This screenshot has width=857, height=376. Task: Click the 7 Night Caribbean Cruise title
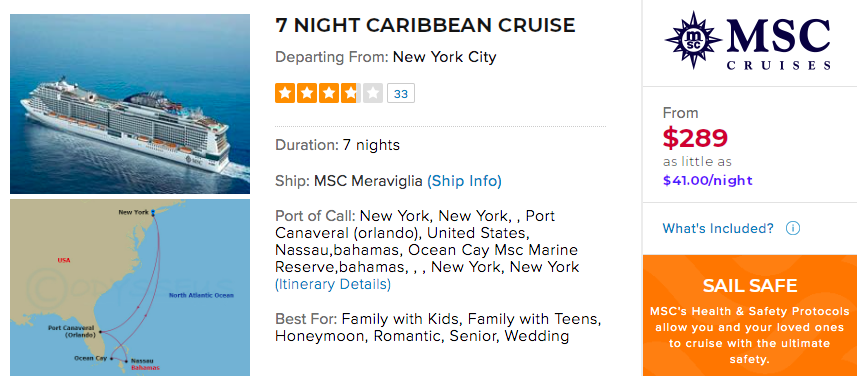click(x=425, y=25)
